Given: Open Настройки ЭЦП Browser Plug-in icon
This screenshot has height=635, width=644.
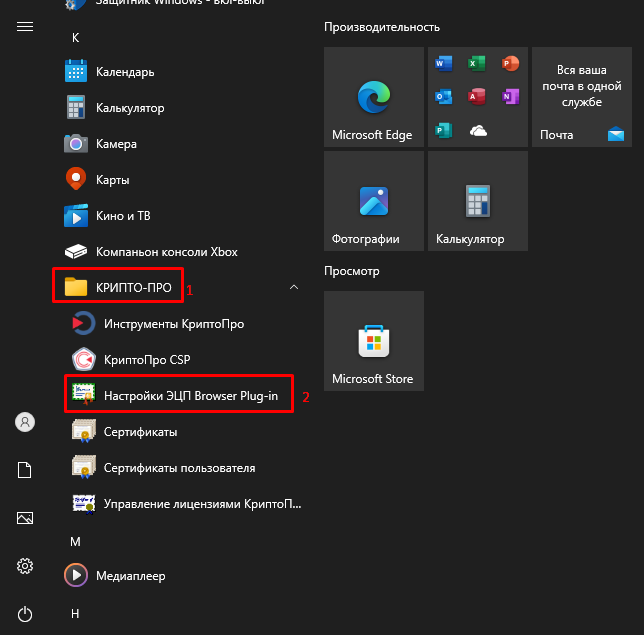Looking at the screenshot, I should pyautogui.click(x=84, y=394).
